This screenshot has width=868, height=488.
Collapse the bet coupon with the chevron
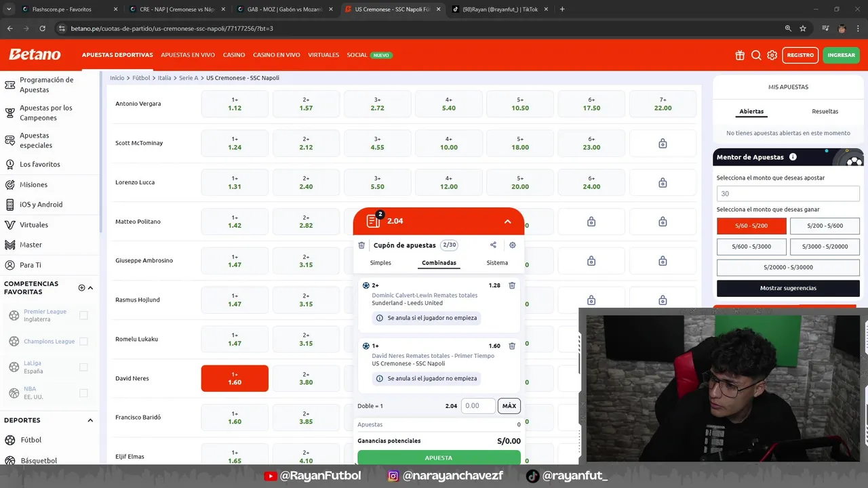tap(507, 222)
